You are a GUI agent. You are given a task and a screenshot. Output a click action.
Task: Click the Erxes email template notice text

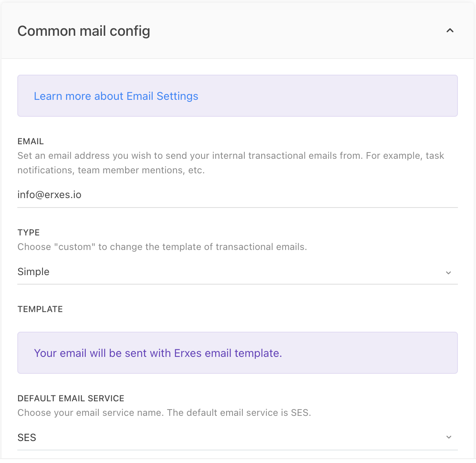[x=158, y=353]
